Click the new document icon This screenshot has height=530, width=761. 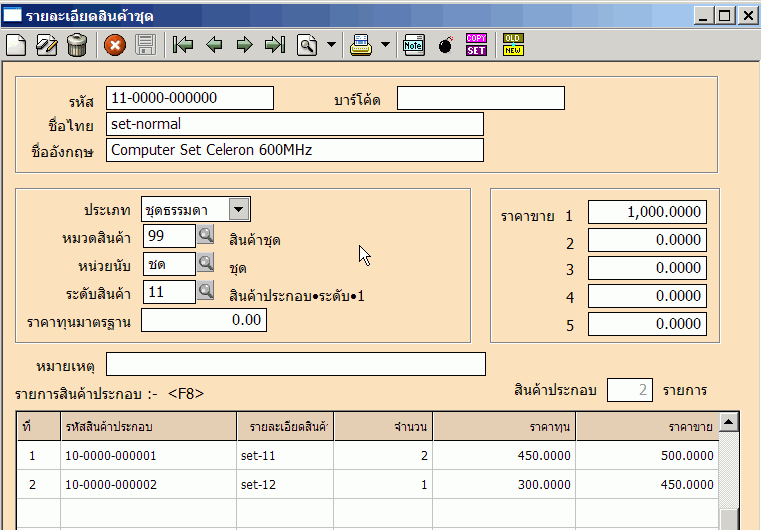pyautogui.click(x=16, y=45)
